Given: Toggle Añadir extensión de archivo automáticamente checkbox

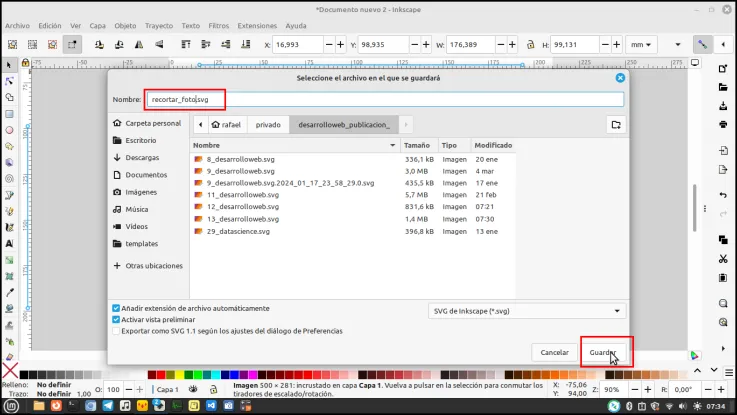Looking at the screenshot, I should (116, 308).
